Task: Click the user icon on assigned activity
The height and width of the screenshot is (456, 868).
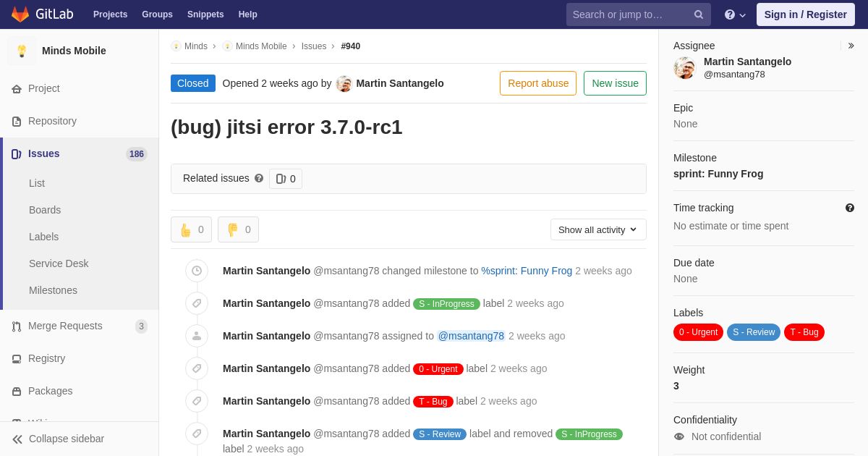Action: coord(197,336)
